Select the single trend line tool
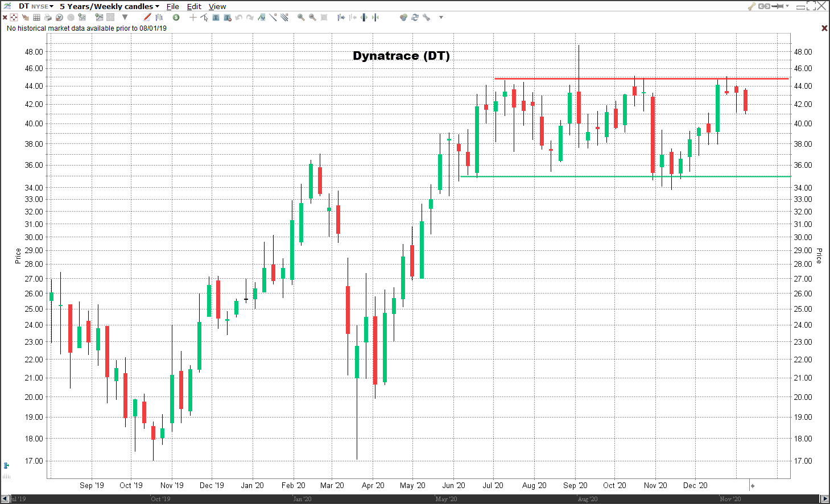The height and width of the screenshot is (504, 830). 273,17
